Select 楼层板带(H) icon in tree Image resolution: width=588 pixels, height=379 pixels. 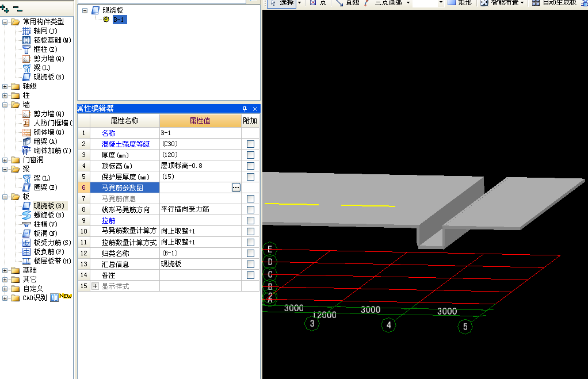[26, 261]
